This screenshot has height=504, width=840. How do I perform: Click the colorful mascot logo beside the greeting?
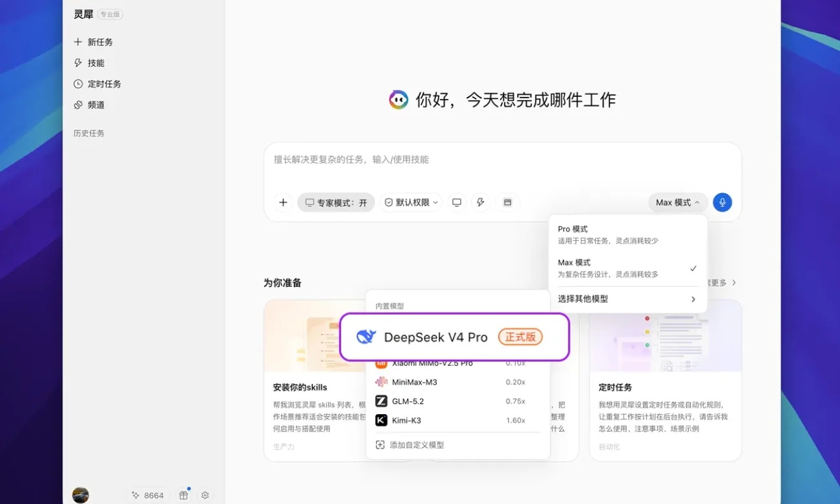click(x=399, y=100)
